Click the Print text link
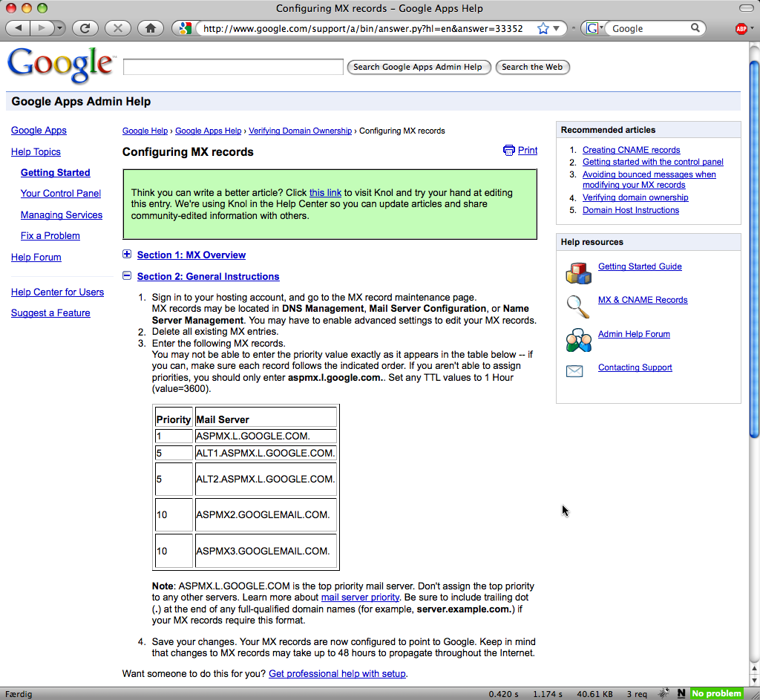Viewport: 760px width, 700px height. click(528, 150)
